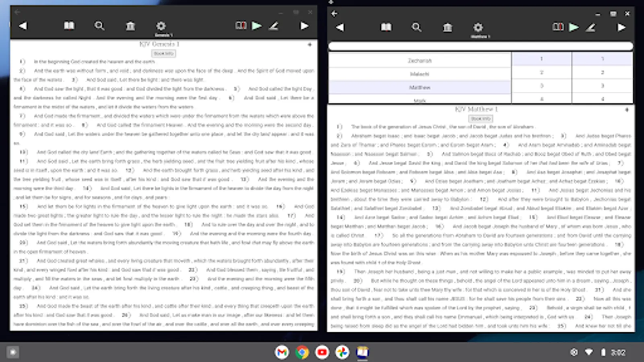The image size is (644, 362).
Task: Select Matthew in the book list
Action: (x=420, y=87)
